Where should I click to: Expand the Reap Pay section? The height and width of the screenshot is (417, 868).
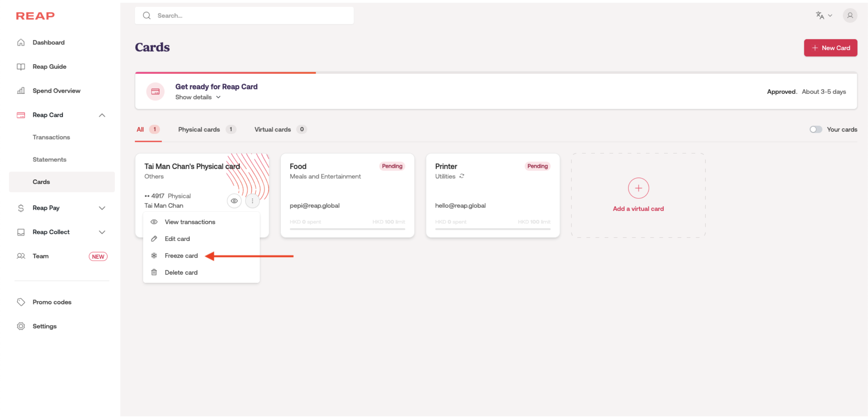tap(102, 208)
